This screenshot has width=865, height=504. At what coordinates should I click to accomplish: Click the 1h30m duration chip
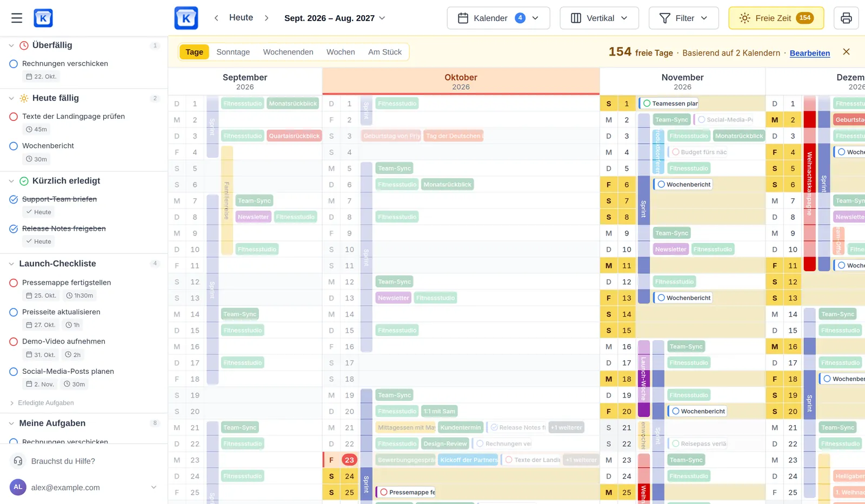pos(79,295)
